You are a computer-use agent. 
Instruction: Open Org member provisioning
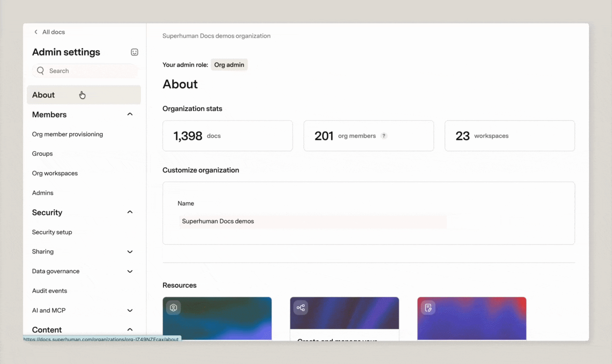point(67,134)
